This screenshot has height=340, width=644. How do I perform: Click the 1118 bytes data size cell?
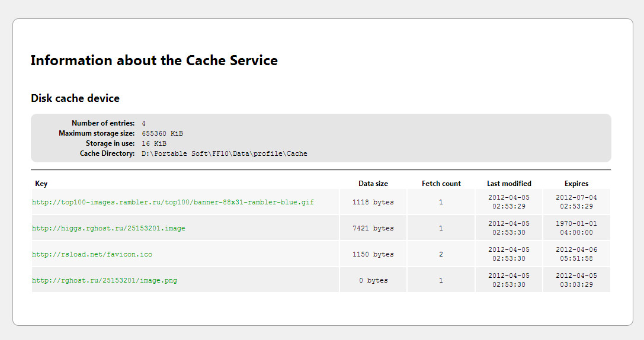[x=373, y=203]
